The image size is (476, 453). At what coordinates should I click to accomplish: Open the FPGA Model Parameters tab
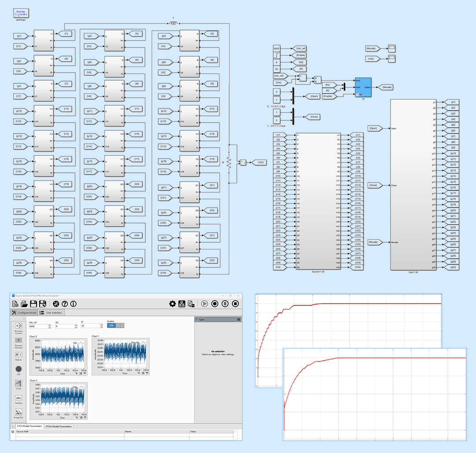click(59, 426)
